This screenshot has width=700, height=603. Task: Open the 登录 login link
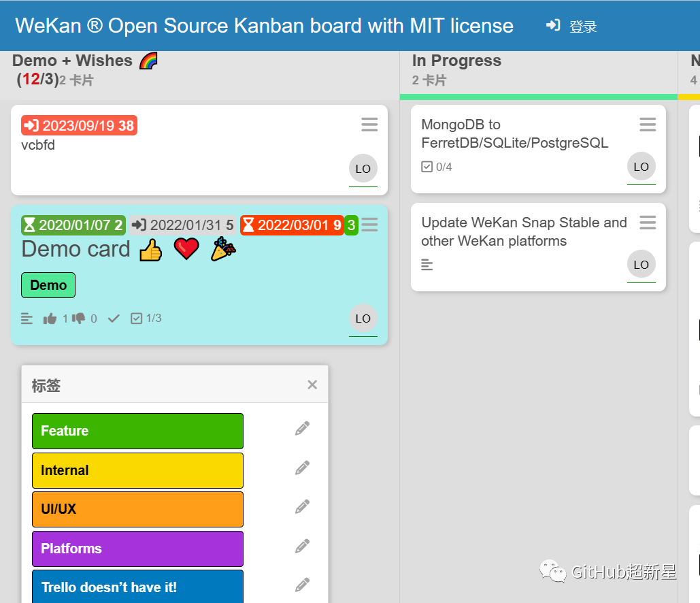pyautogui.click(x=582, y=27)
